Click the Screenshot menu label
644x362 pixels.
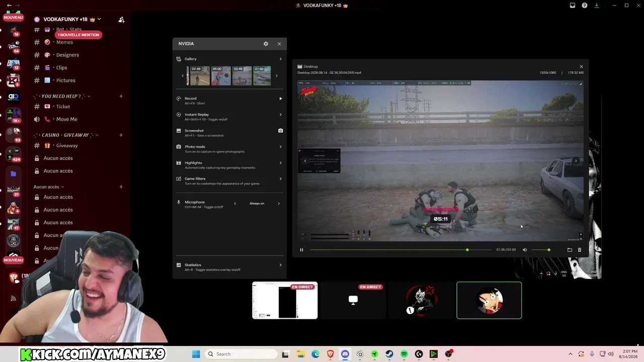tap(194, 131)
